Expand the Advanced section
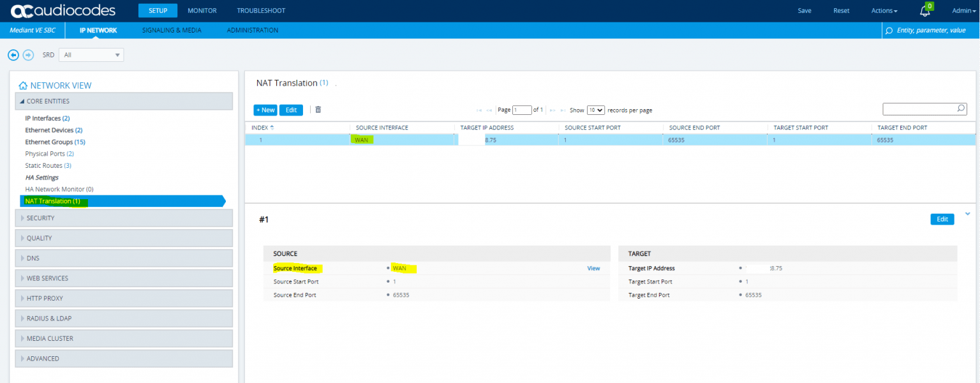 click(124, 359)
